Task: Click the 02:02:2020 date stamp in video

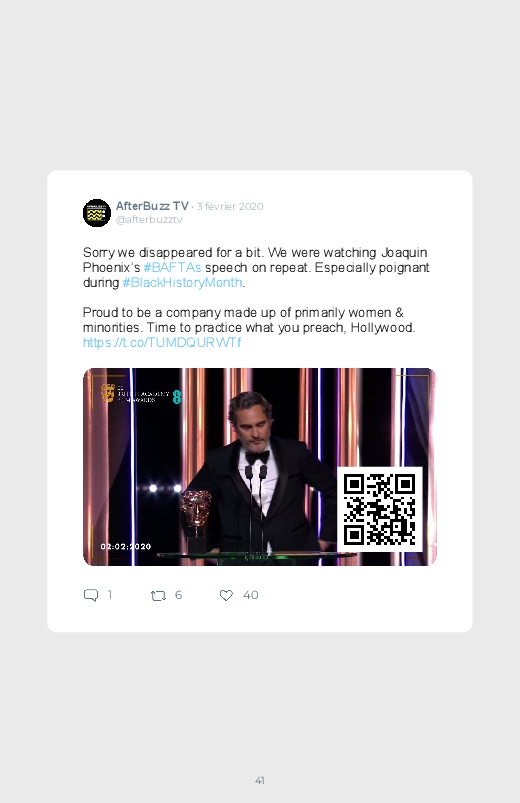Action: pos(126,546)
